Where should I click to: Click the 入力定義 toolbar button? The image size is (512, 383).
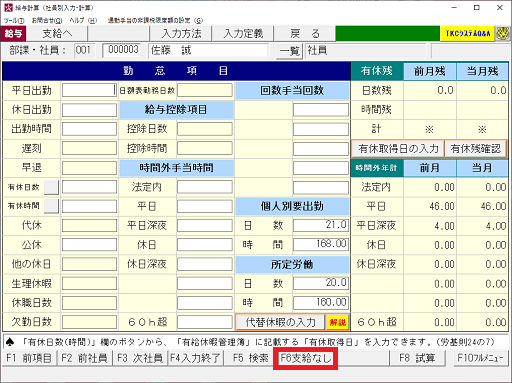tap(243, 34)
